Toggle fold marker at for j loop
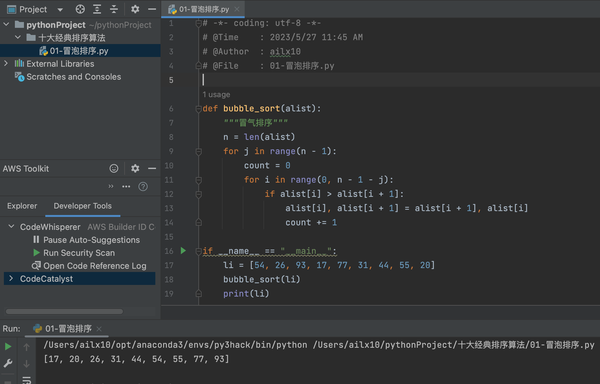 (x=198, y=152)
